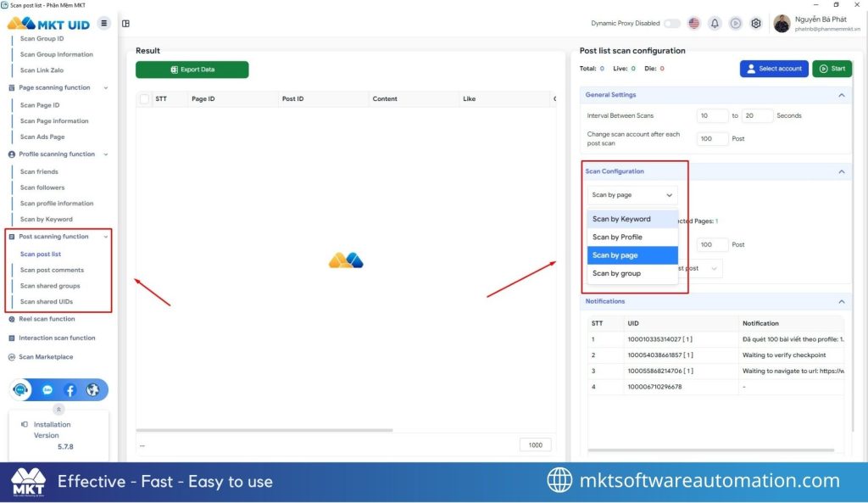Toggle the sidebar panel layout icon

coord(126,24)
